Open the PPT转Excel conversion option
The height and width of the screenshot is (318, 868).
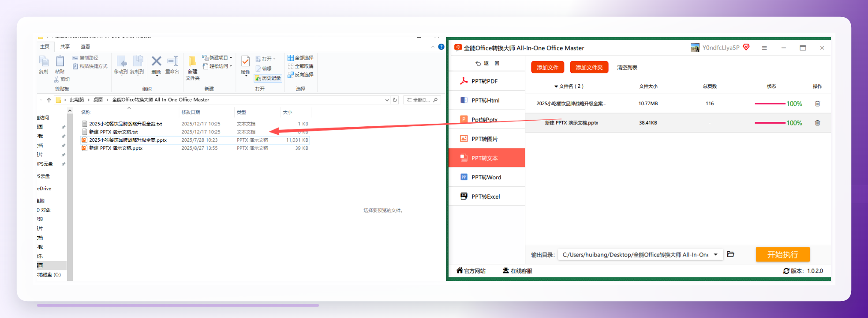[x=486, y=197]
